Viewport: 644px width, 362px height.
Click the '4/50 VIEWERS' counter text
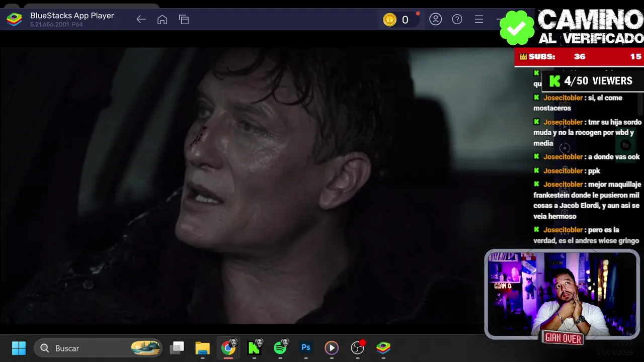pyautogui.click(x=598, y=81)
